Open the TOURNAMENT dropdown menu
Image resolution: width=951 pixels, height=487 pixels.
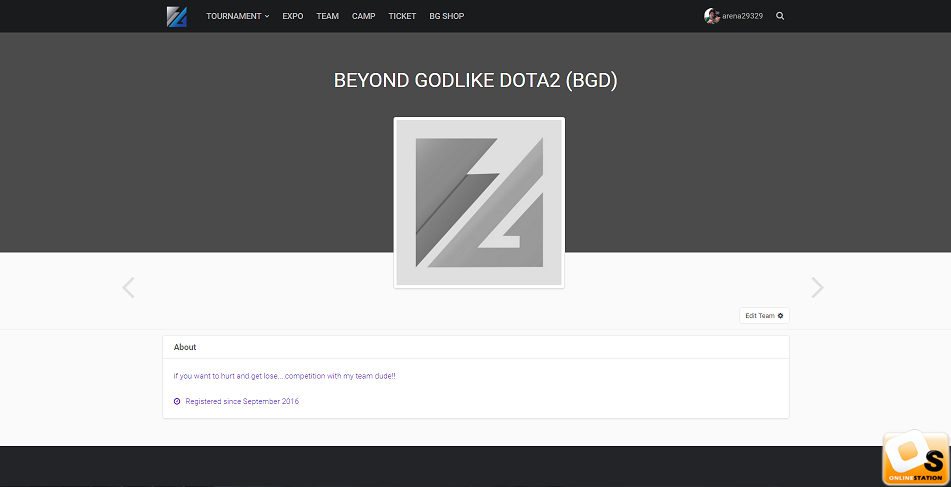coord(237,16)
